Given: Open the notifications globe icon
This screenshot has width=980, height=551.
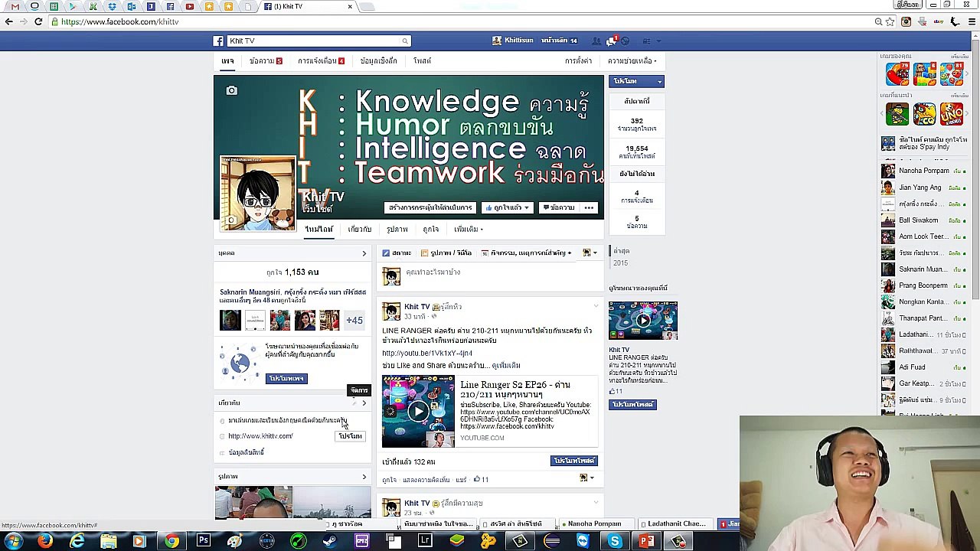Looking at the screenshot, I should click(626, 41).
